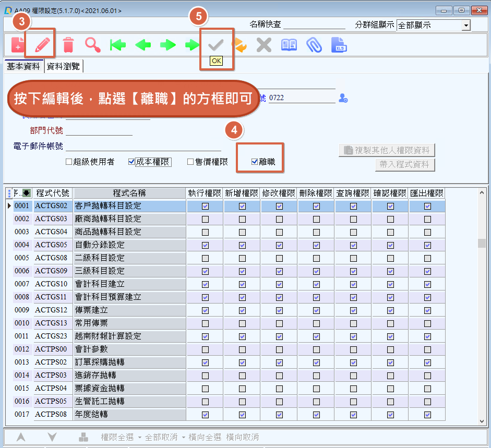Select cell 傳票建立
Viewport: 491px width, 448px height.
129,310
